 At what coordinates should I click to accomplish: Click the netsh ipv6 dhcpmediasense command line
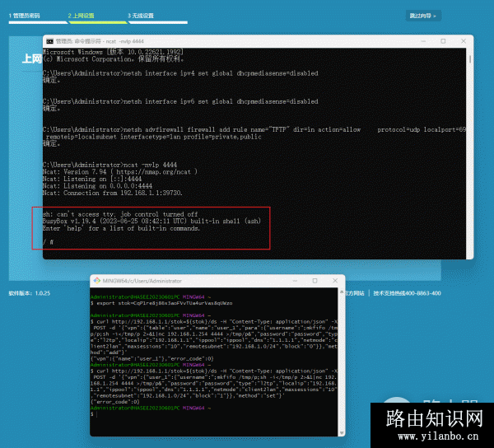180,101
